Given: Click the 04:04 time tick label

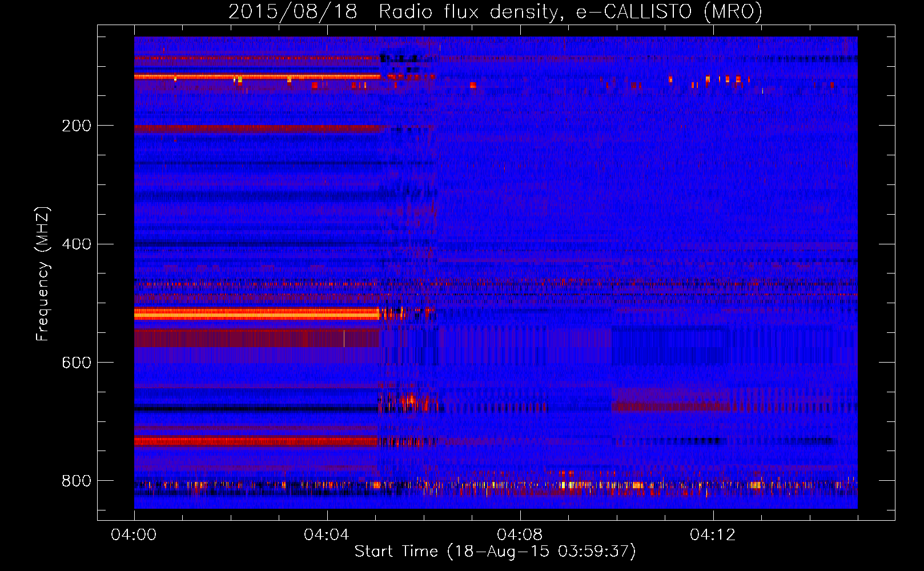Looking at the screenshot, I should pyautogui.click(x=327, y=534).
